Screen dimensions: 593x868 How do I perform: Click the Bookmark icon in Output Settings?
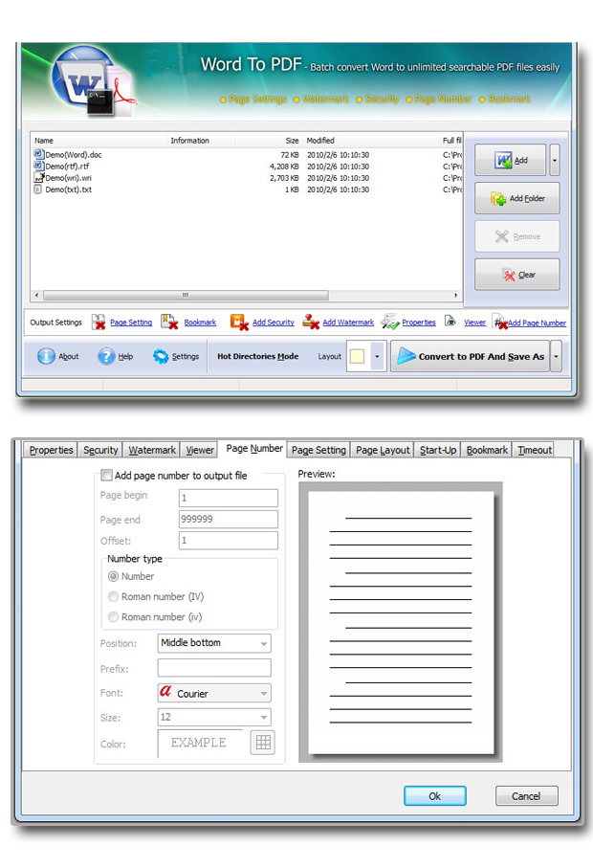click(x=169, y=322)
